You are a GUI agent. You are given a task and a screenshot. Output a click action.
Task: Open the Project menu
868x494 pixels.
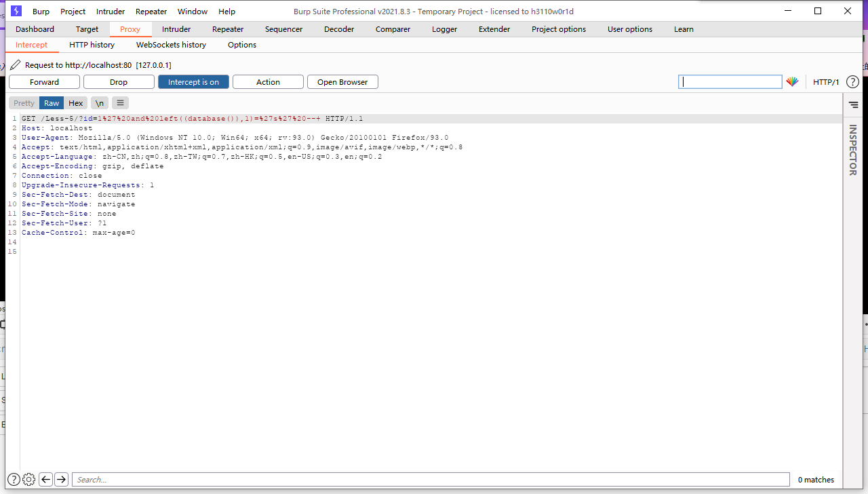tap(73, 11)
